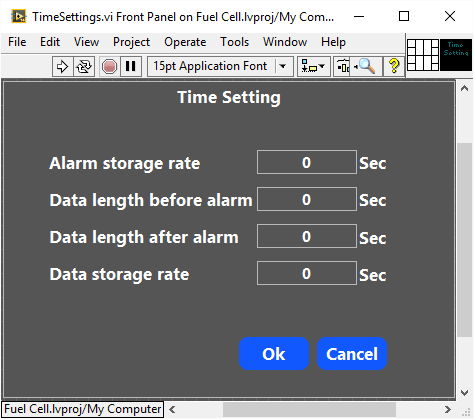This screenshot has height=419, width=474.
Task: Open the Operate menu
Action: pos(185,42)
